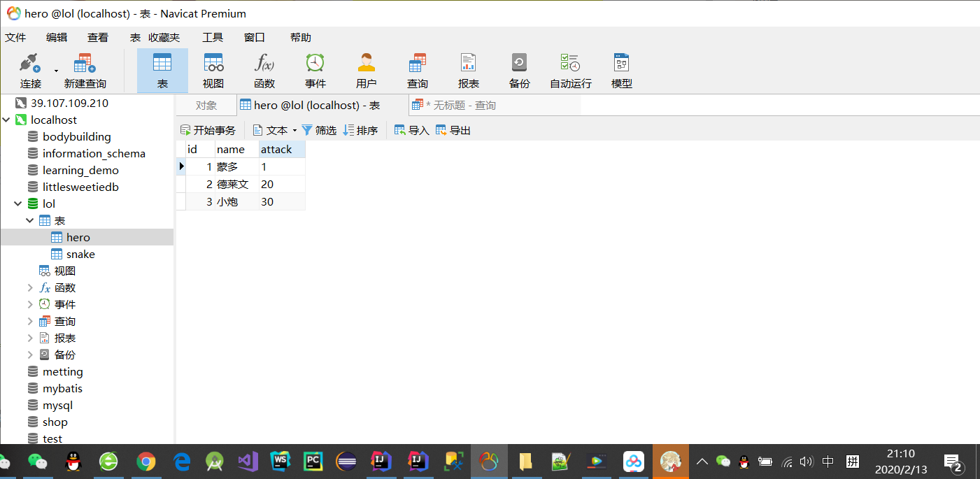
Task: Expand the 函数 node in tree
Action: [x=30, y=288]
